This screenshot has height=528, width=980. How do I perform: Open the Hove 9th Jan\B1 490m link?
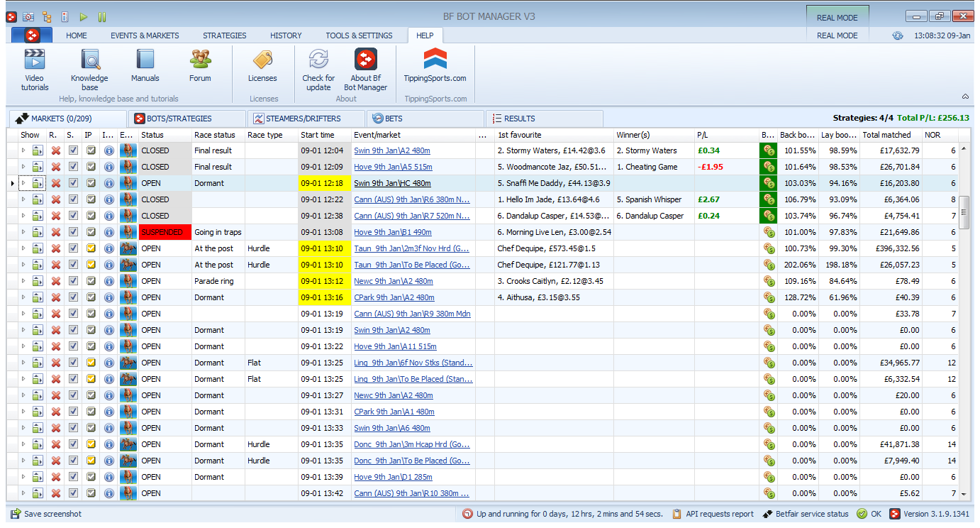393,232
